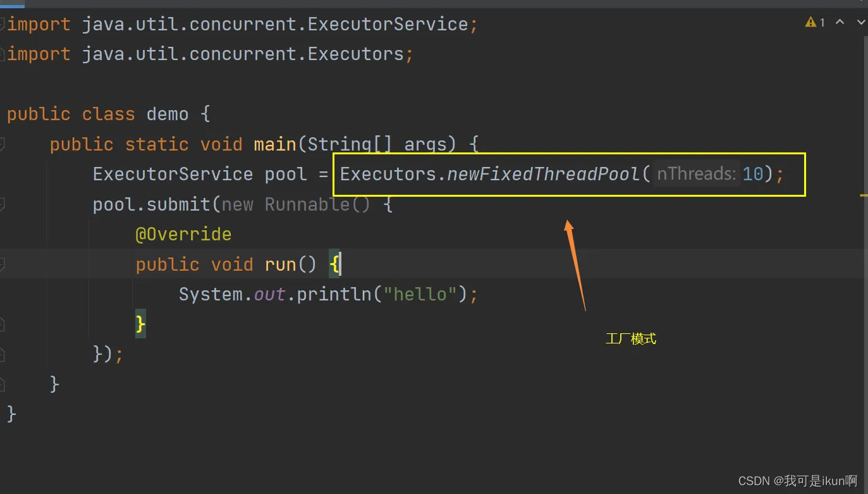Screen dimensions: 868x494
Task: Click the 'System' class reference
Action: (x=211, y=295)
